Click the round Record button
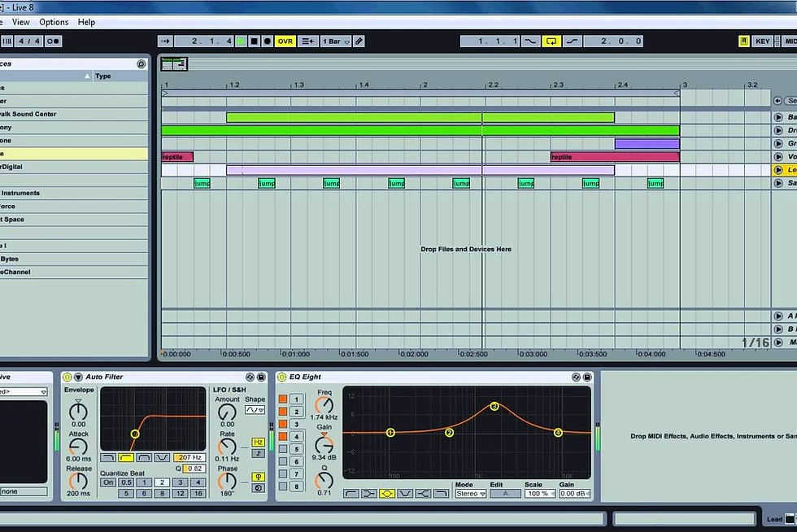The image size is (797, 532). [x=268, y=41]
